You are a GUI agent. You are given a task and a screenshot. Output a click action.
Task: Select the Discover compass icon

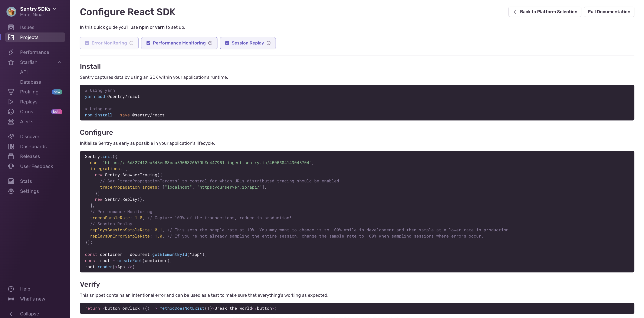point(11,136)
